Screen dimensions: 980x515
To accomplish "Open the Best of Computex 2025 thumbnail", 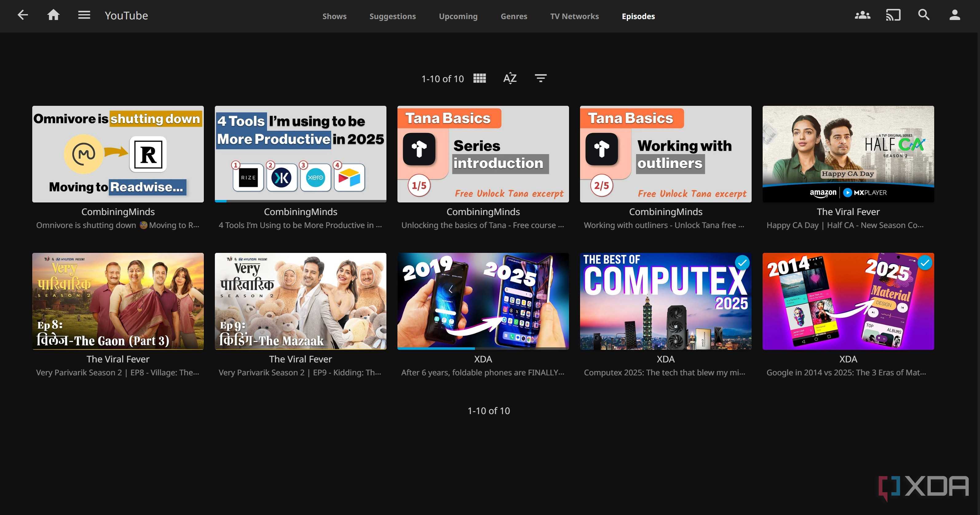I will click(666, 301).
